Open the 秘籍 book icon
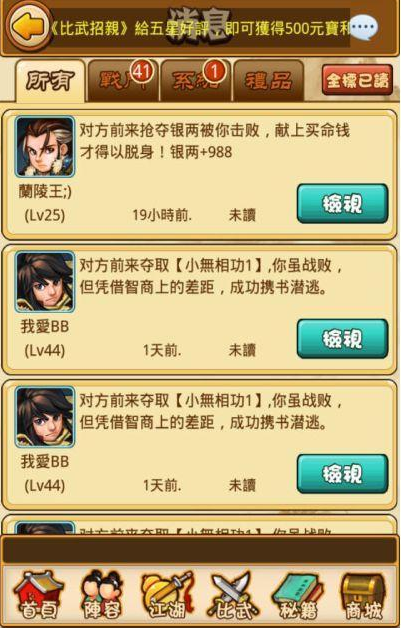 tap(298, 595)
